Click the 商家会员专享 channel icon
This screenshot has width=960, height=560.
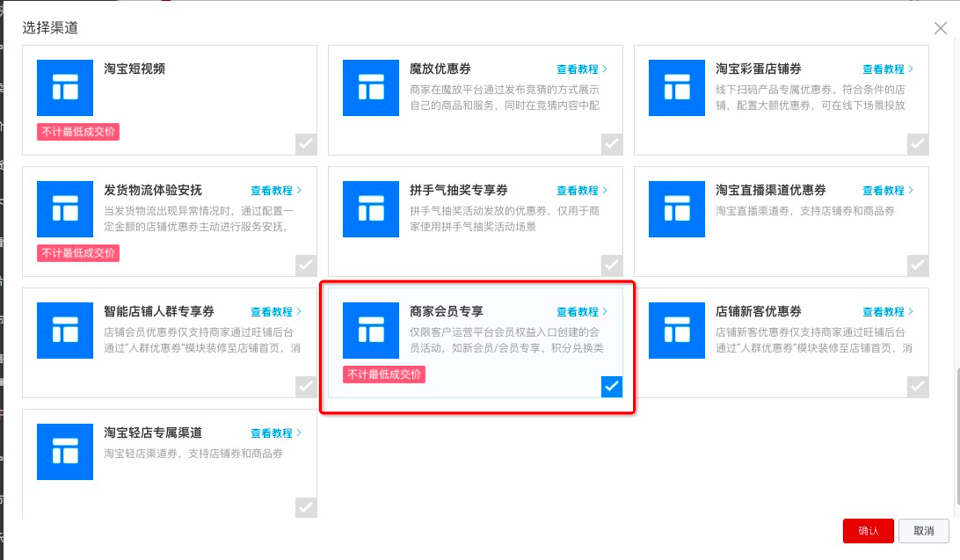point(371,331)
